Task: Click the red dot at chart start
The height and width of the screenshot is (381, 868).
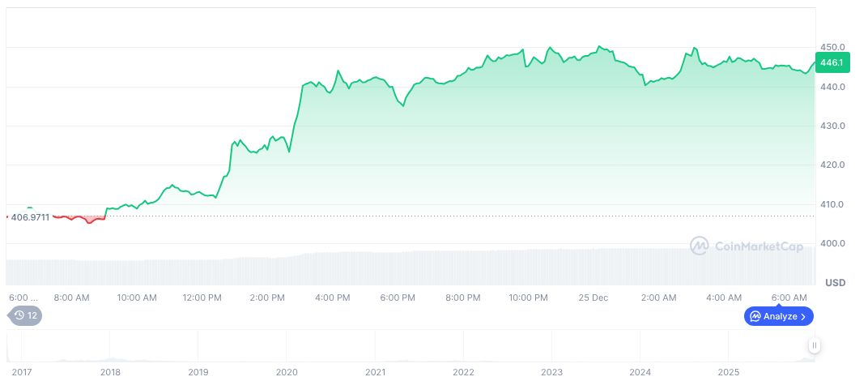Action: [6, 216]
